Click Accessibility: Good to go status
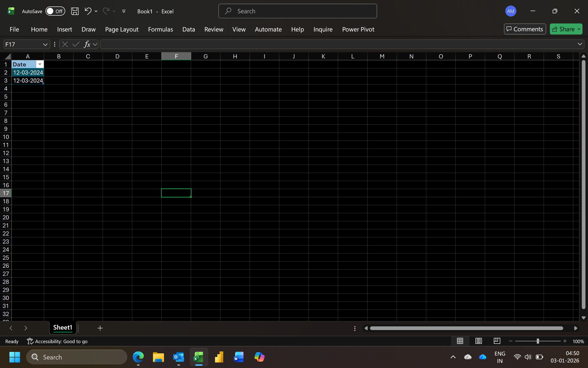This screenshot has height=368, width=588. (57, 342)
